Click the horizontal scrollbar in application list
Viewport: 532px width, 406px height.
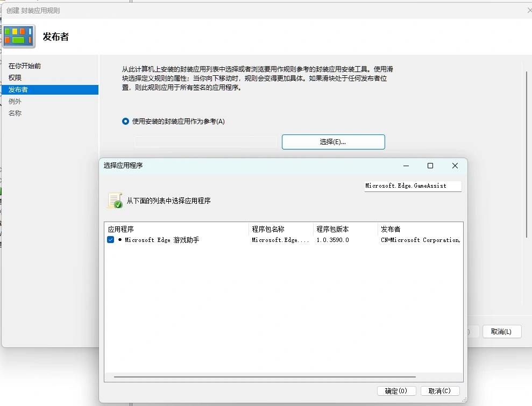[x=265, y=377]
